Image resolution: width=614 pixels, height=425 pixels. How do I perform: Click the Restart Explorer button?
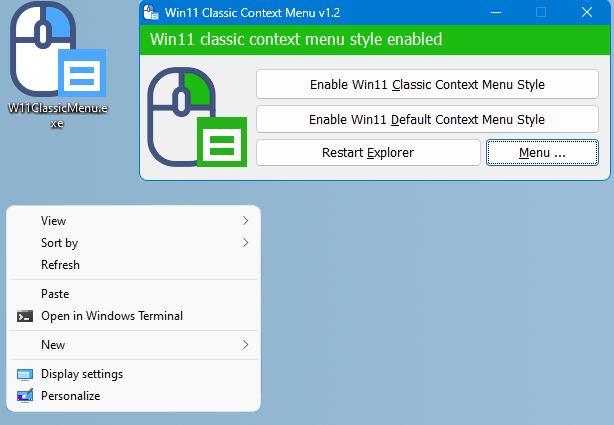[368, 152]
